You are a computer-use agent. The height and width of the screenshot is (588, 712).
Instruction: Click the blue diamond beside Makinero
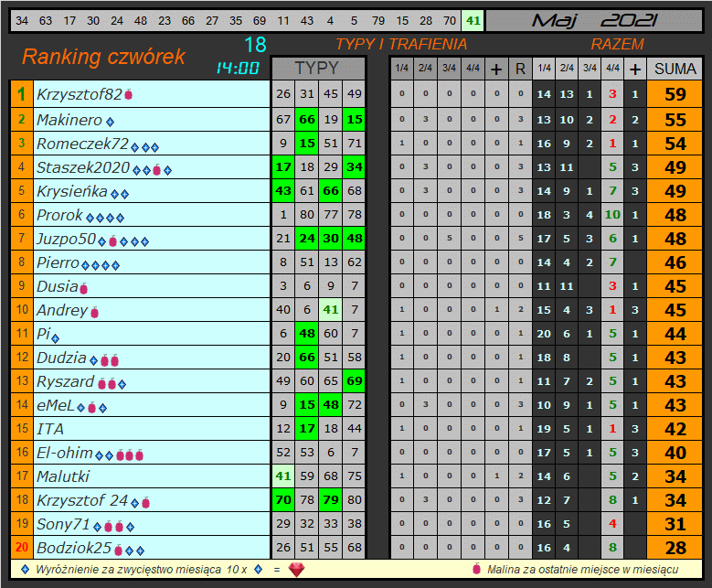pyautogui.click(x=110, y=122)
